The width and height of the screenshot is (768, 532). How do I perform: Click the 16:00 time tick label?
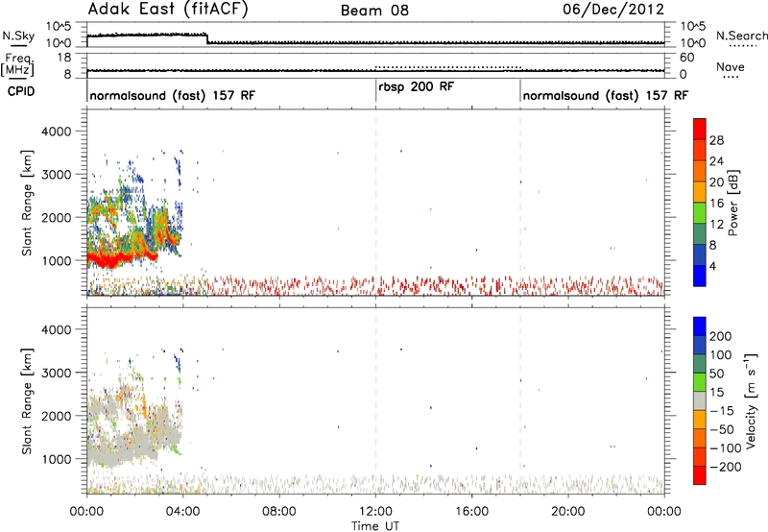coord(471,512)
